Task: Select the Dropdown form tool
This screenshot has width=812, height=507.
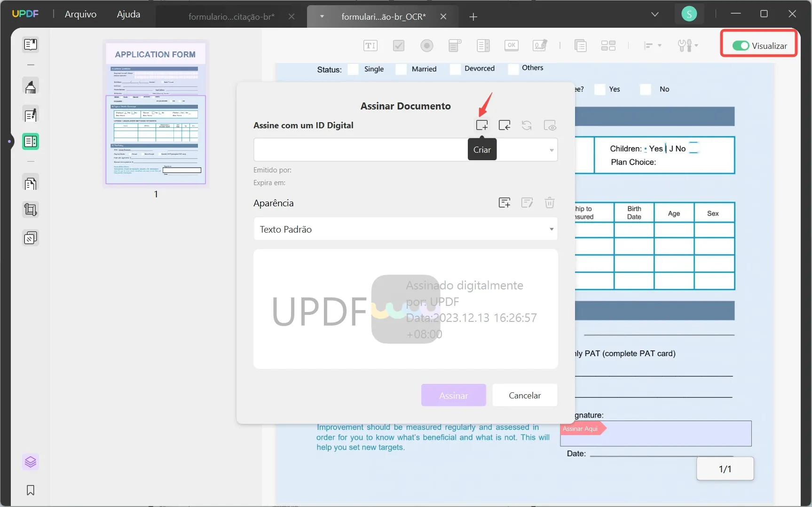Action: tap(455, 46)
